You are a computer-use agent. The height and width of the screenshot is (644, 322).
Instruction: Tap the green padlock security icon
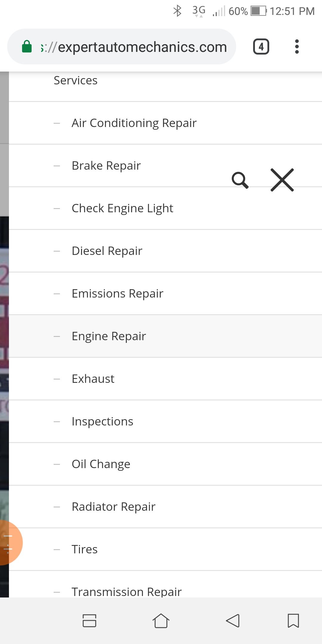(x=27, y=47)
